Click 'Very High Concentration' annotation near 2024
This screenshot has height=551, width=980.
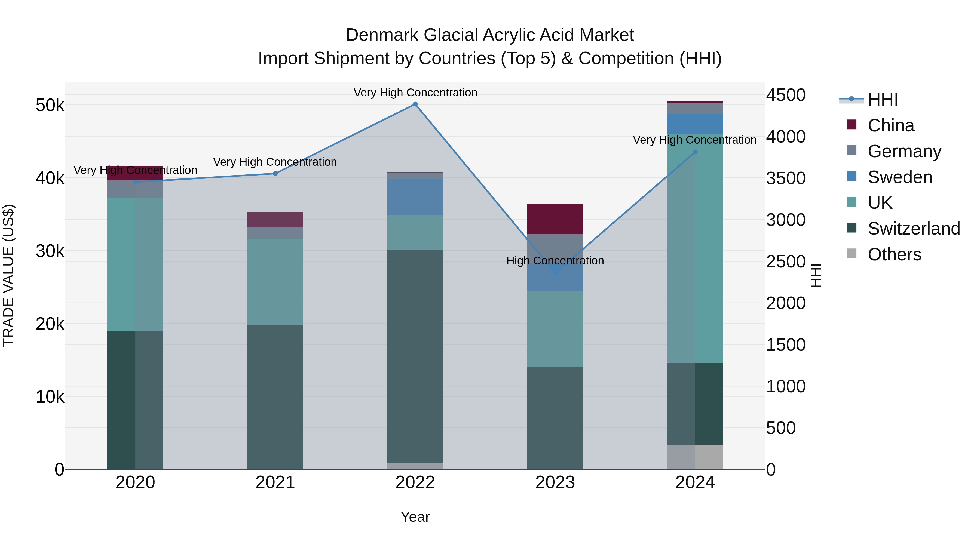(695, 140)
